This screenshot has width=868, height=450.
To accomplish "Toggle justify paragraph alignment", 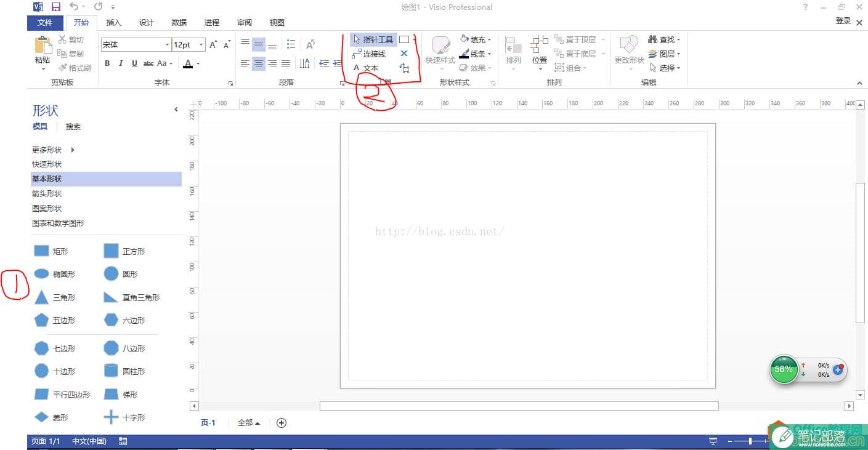I will click(x=286, y=63).
